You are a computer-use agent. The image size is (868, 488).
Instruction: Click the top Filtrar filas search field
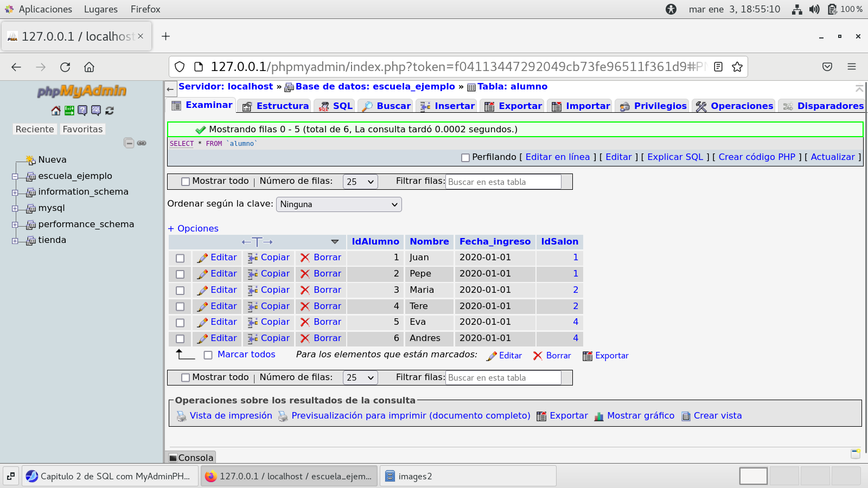click(503, 182)
